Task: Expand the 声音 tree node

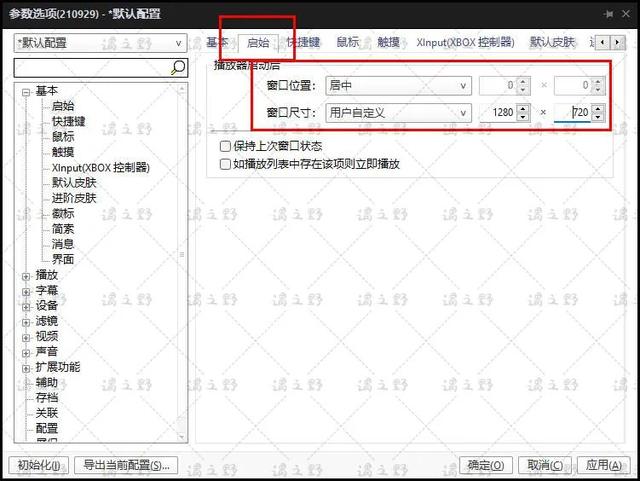Action: 26,353
